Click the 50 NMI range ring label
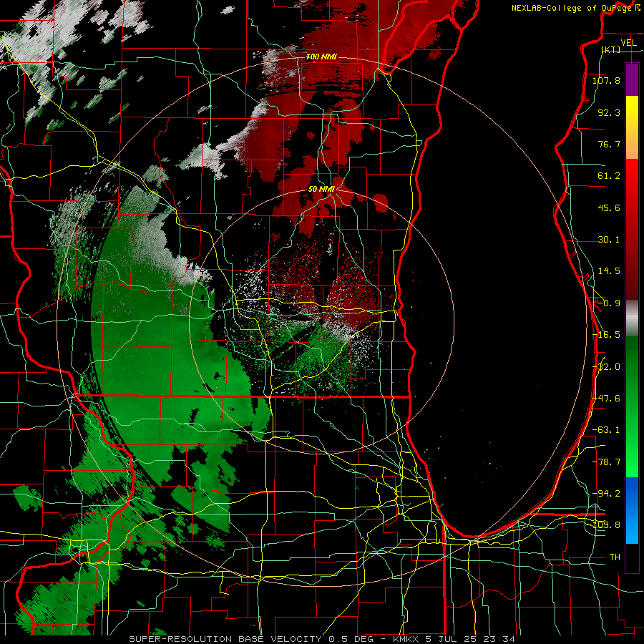The width and height of the screenshot is (644, 644). tap(321, 189)
